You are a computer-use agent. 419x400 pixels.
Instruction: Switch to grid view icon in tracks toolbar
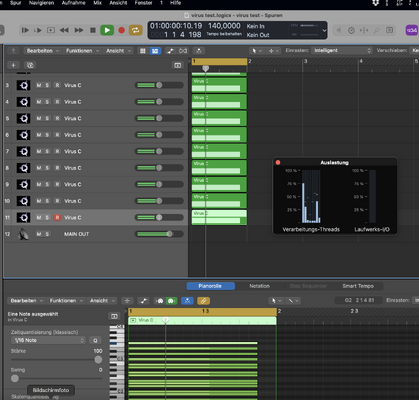click(x=143, y=51)
